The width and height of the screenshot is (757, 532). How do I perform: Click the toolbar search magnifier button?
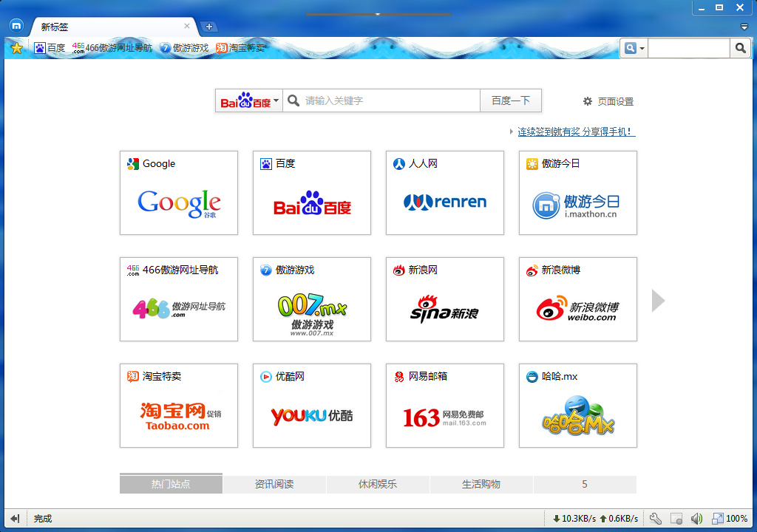(740, 48)
